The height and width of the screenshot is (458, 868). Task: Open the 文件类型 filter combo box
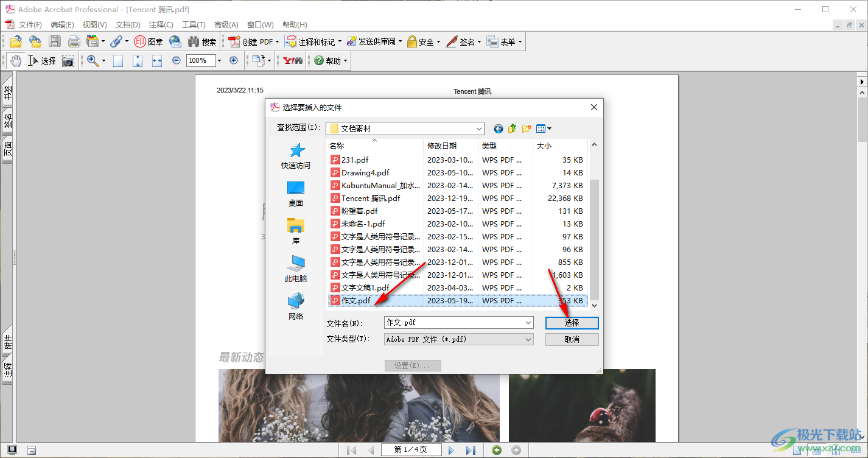click(459, 339)
